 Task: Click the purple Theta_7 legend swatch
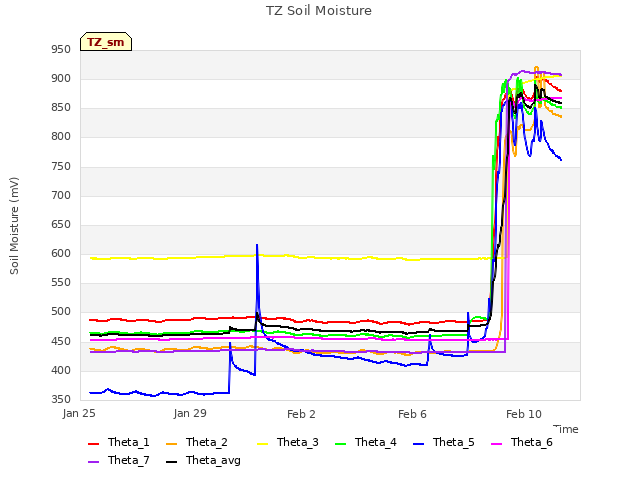click(x=93, y=462)
